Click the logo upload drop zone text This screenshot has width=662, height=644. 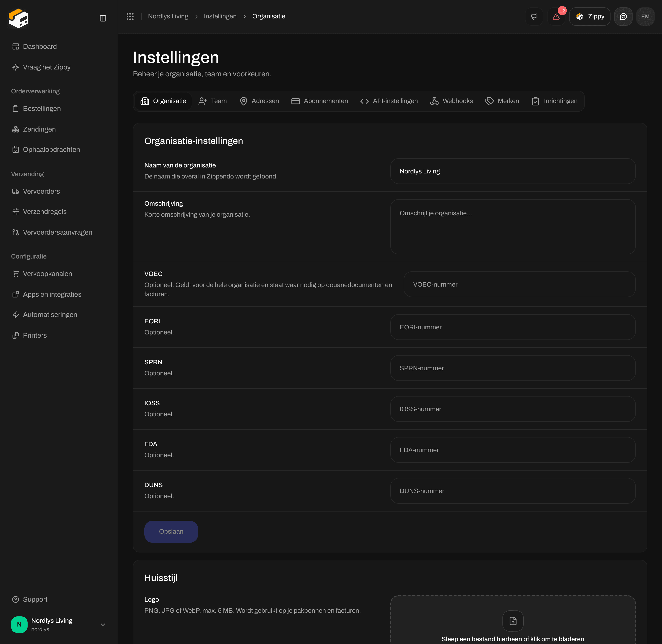[513, 639]
